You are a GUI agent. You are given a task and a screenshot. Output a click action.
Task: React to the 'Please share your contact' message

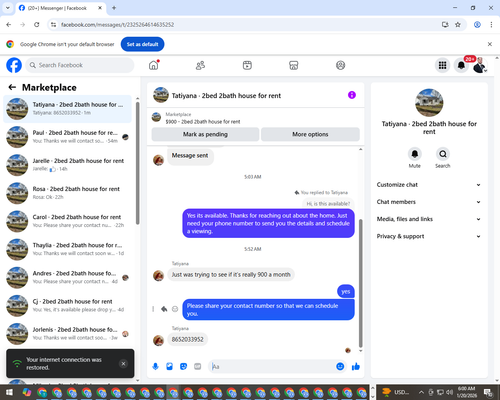pos(175,309)
